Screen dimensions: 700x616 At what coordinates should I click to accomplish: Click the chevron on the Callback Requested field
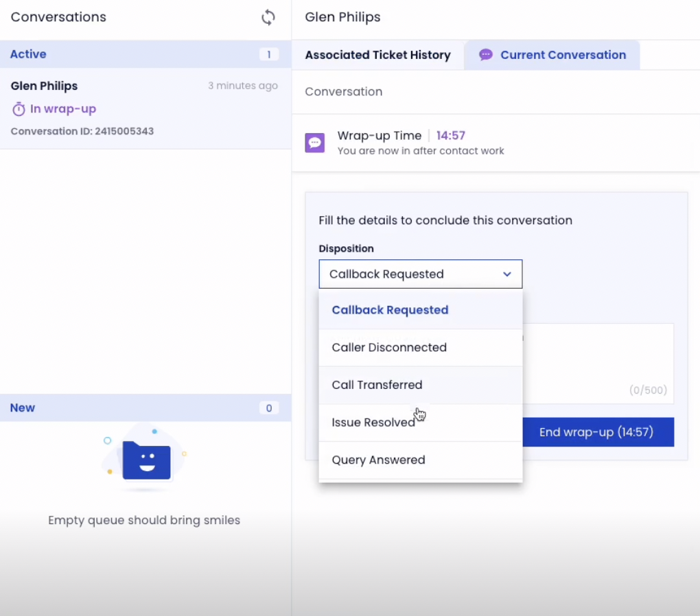507,274
